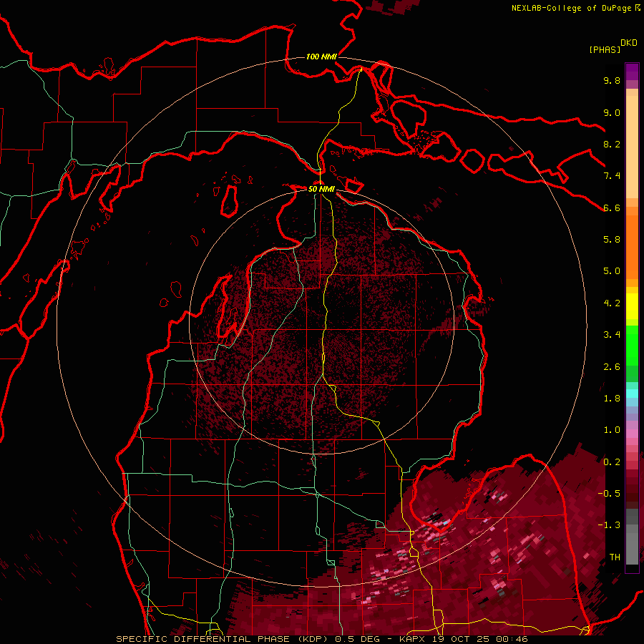644x644 pixels.
Task: Click the purple top segment of the color bar
Action: [632, 72]
